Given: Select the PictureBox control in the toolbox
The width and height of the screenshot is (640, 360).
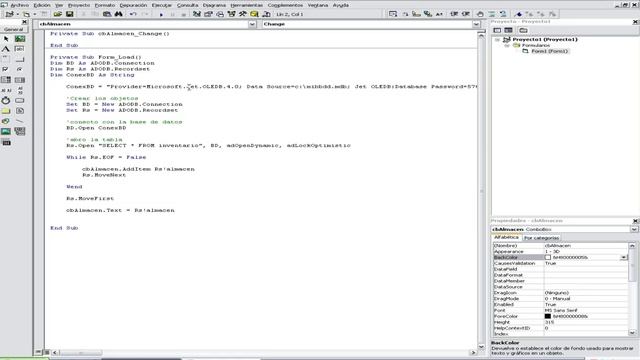Looking at the screenshot, I should click(x=20, y=39).
